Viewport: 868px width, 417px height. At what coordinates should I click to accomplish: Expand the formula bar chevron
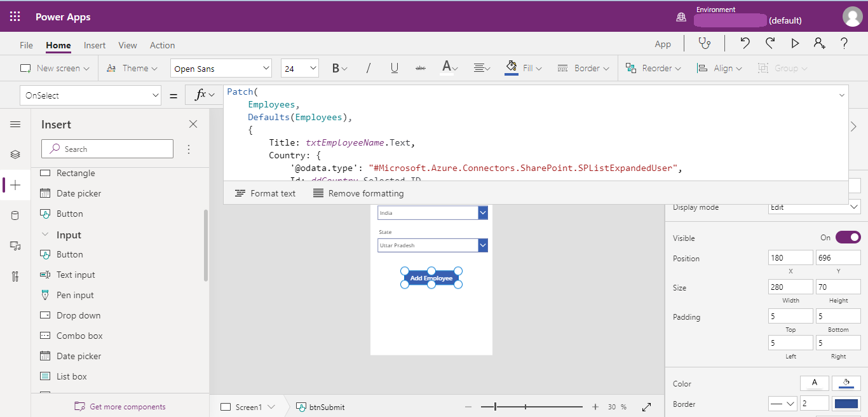click(843, 95)
